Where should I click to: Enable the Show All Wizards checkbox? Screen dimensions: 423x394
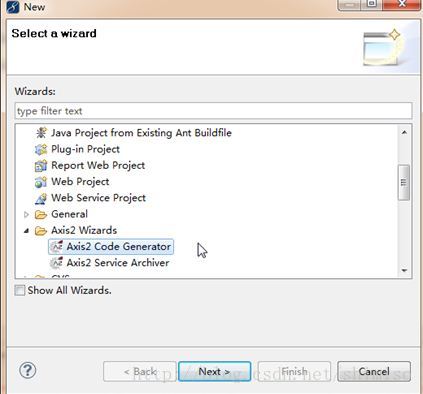[x=20, y=290]
